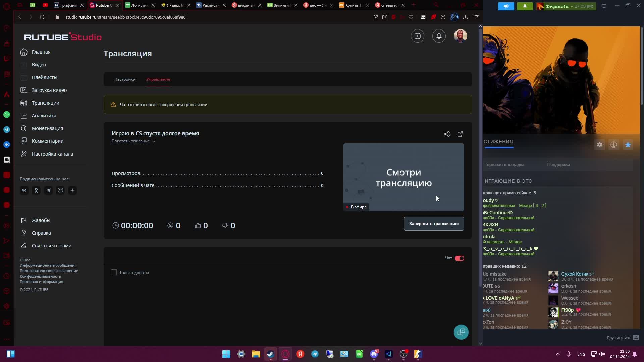Image resolution: width=644 pixels, height=362 pixels.
Task: Click the floating support chat icon
Action: pyautogui.click(x=461, y=332)
